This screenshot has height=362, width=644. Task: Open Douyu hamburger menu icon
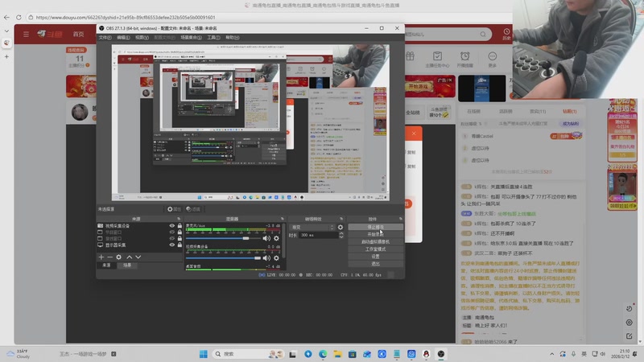point(26,34)
